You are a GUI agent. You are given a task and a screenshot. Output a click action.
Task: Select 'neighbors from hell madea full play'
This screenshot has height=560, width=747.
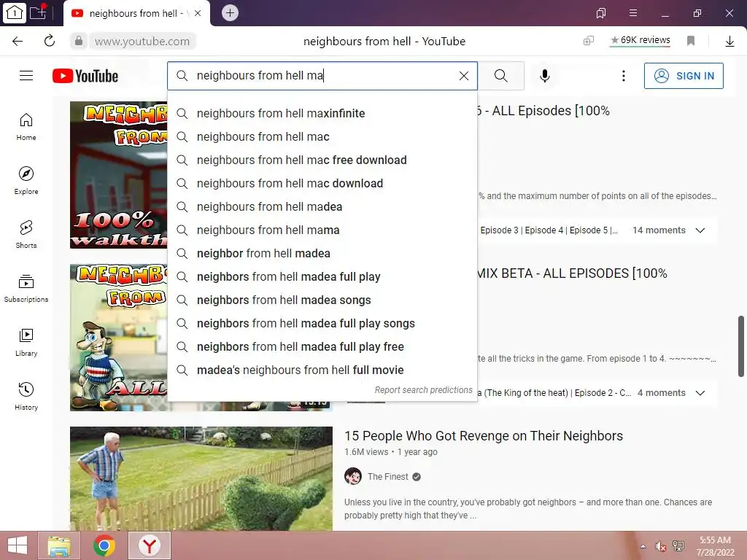(x=322, y=276)
